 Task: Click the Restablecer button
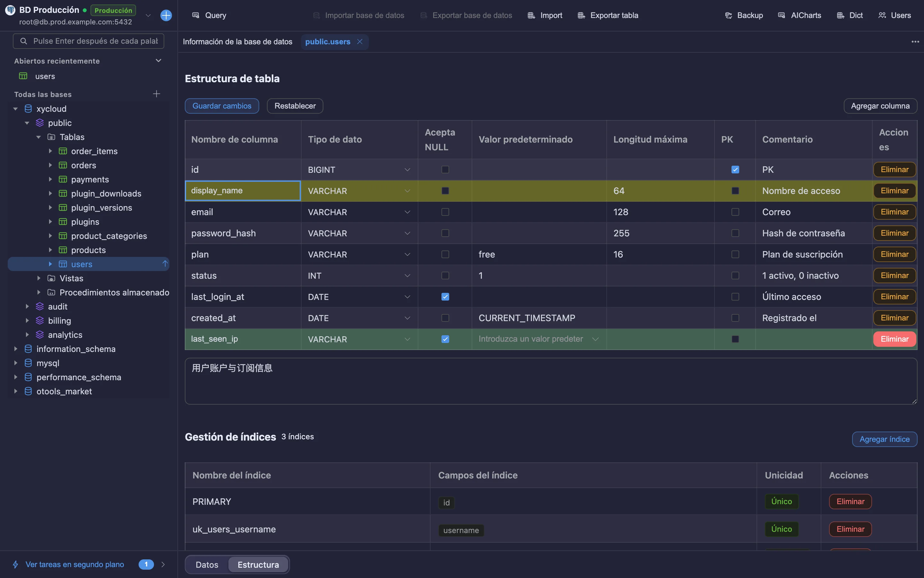pos(295,106)
